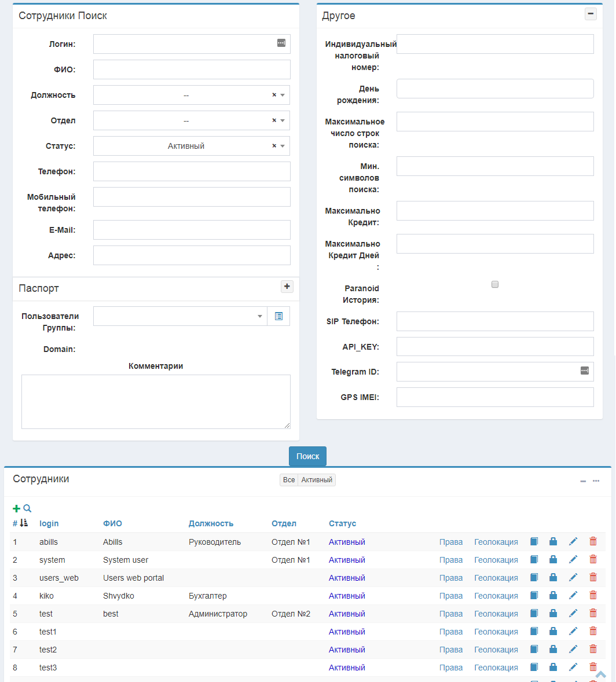Viewport: 616px width, 682px height.
Task: Sort the table by login column
Action: pyautogui.click(x=49, y=523)
